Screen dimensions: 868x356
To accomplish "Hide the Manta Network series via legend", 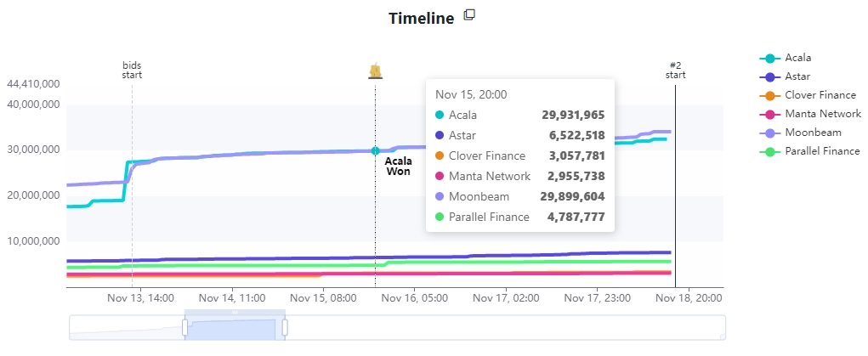I will (x=822, y=114).
